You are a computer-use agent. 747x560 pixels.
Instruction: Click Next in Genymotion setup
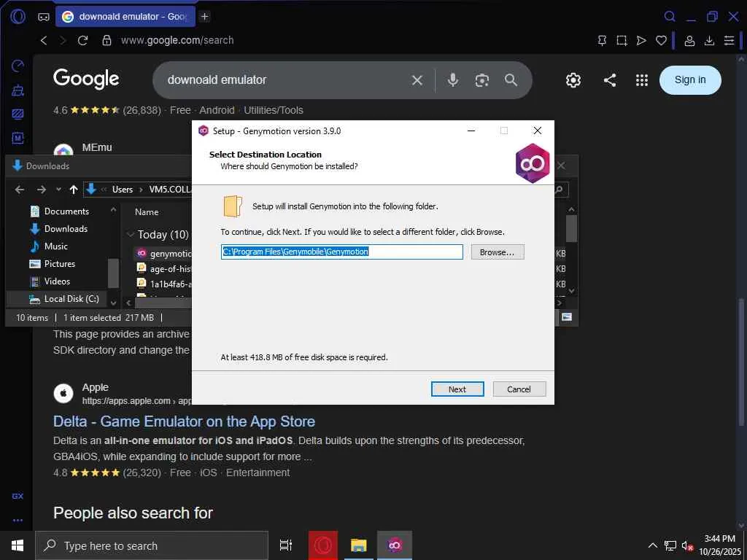click(x=457, y=389)
